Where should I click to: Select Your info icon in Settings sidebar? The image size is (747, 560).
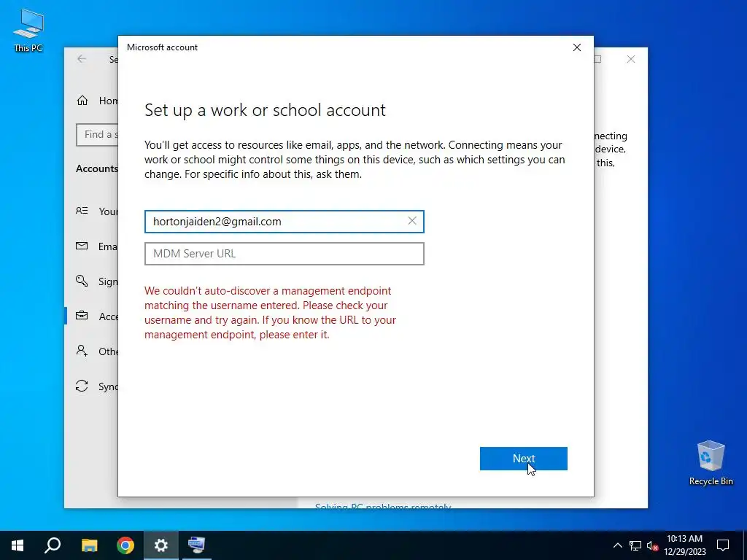point(82,211)
